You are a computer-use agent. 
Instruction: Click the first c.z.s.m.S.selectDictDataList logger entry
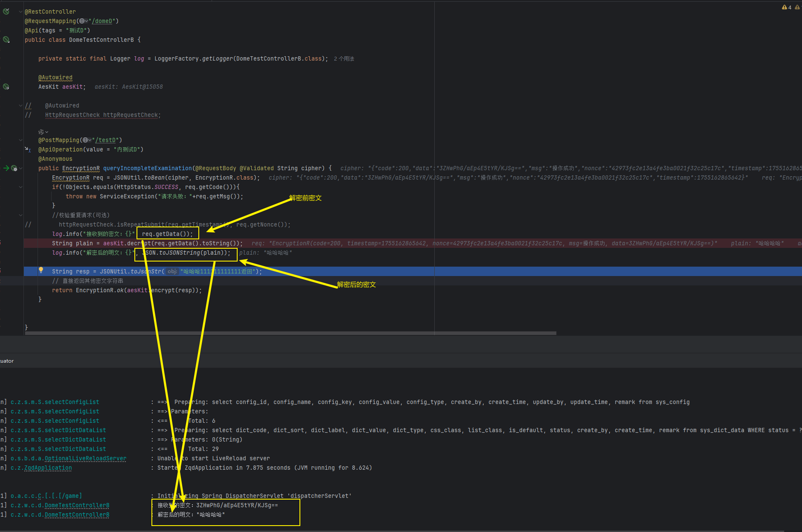coord(58,430)
